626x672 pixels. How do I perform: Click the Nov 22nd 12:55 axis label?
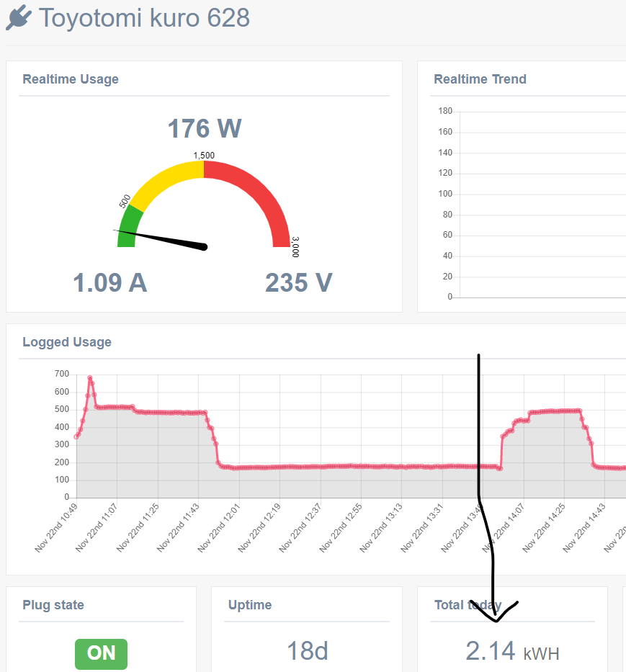click(x=341, y=528)
